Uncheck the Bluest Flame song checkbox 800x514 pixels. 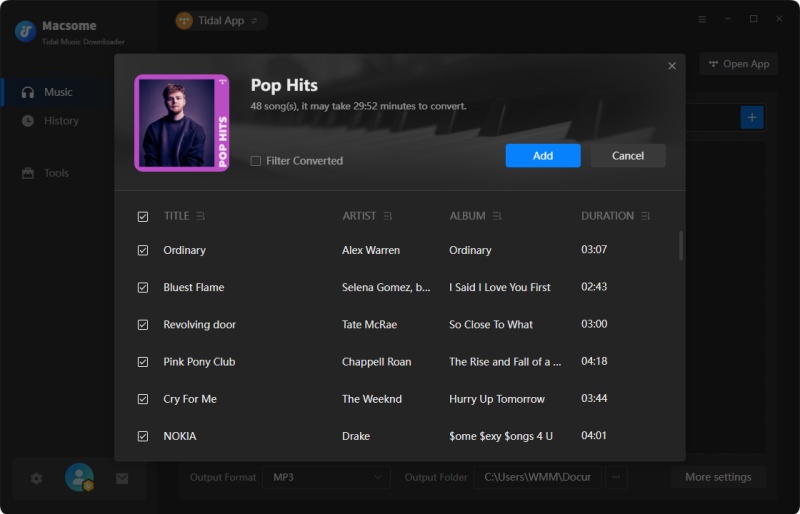click(143, 288)
